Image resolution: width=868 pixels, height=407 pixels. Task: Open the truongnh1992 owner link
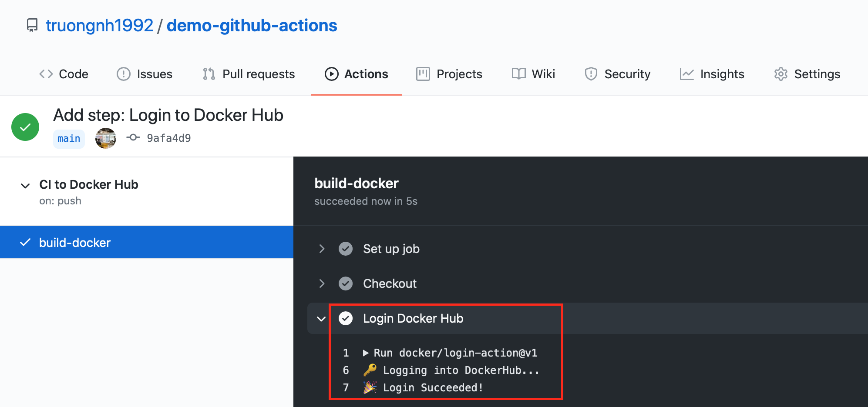click(x=100, y=25)
